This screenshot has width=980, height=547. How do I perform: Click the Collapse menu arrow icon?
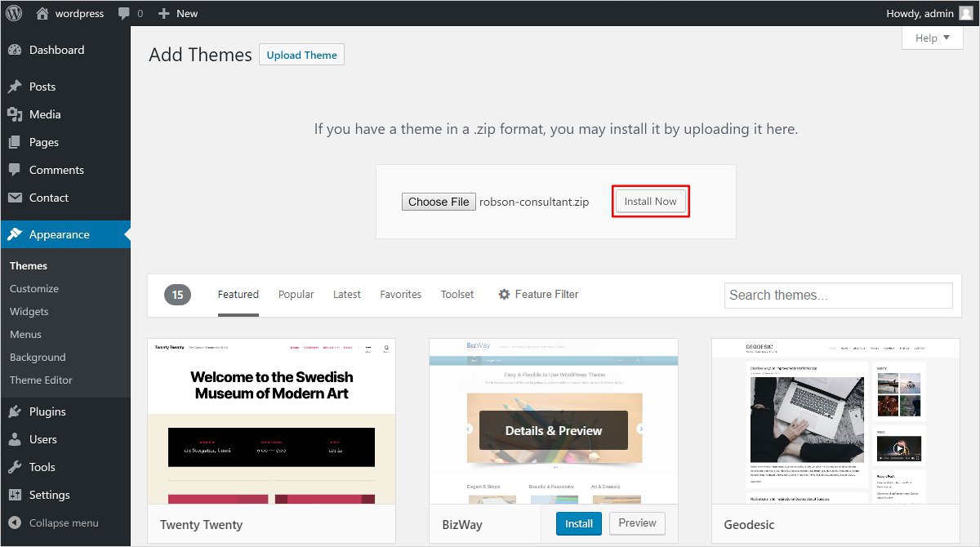click(x=15, y=523)
